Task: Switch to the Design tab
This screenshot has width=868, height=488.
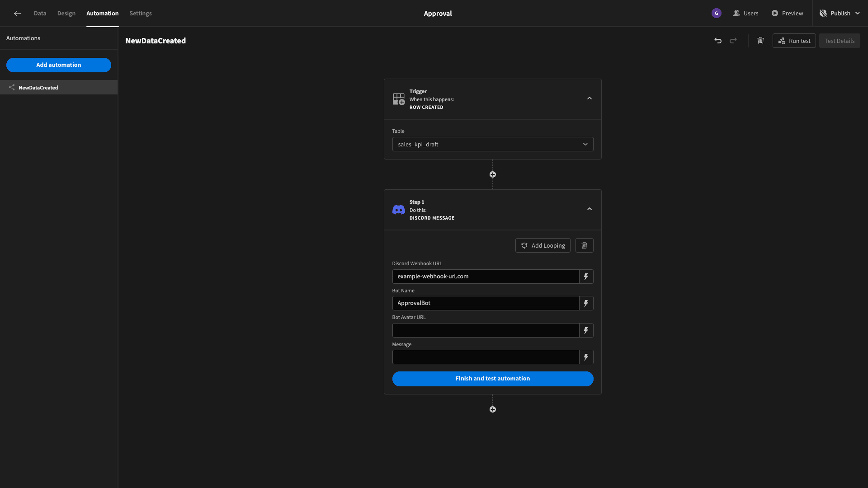Action: [66, 14]
